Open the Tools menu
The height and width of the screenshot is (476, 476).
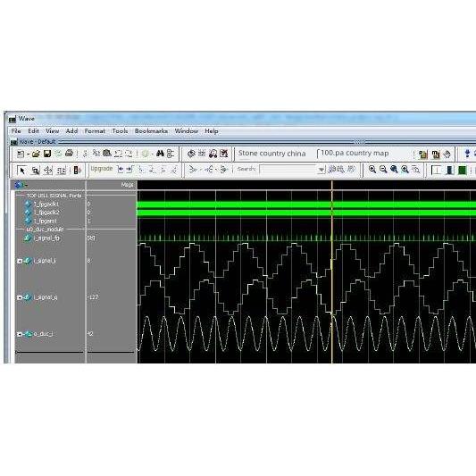coord(120,131)
